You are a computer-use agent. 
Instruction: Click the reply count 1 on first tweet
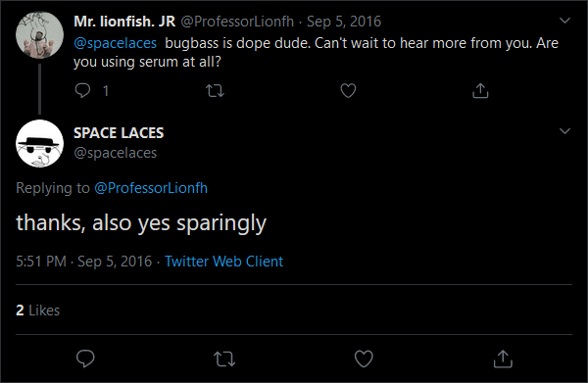tap(106, 91)
